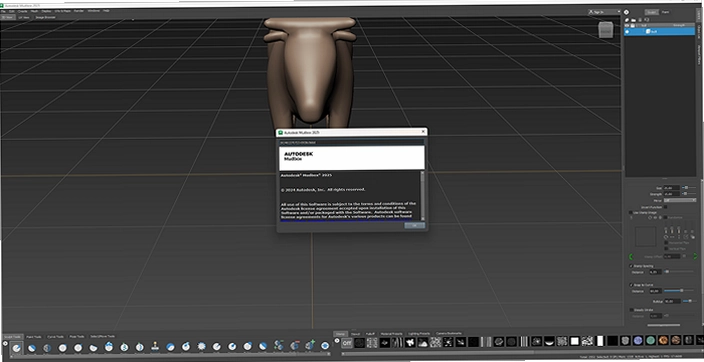Switch to the Paint Tools tab
The height and width of the screenshot is (362, 704).
pyautogui.click(x=34, y=336)
